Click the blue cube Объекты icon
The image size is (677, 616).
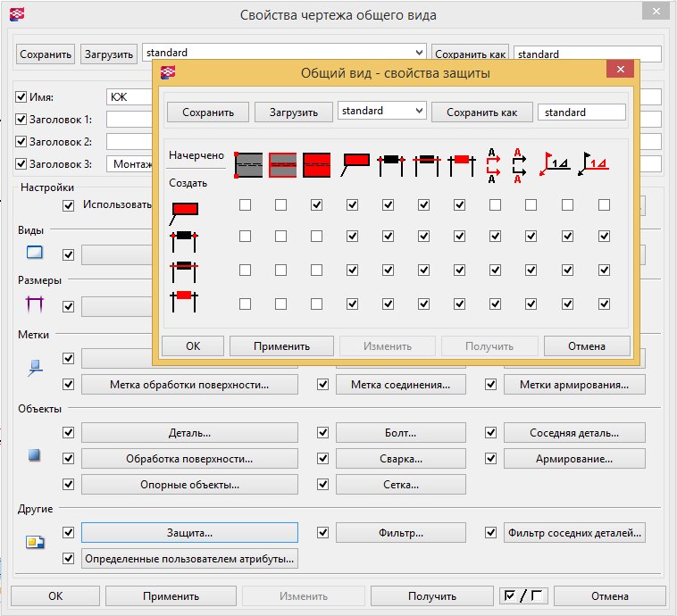tap(35, 455)
